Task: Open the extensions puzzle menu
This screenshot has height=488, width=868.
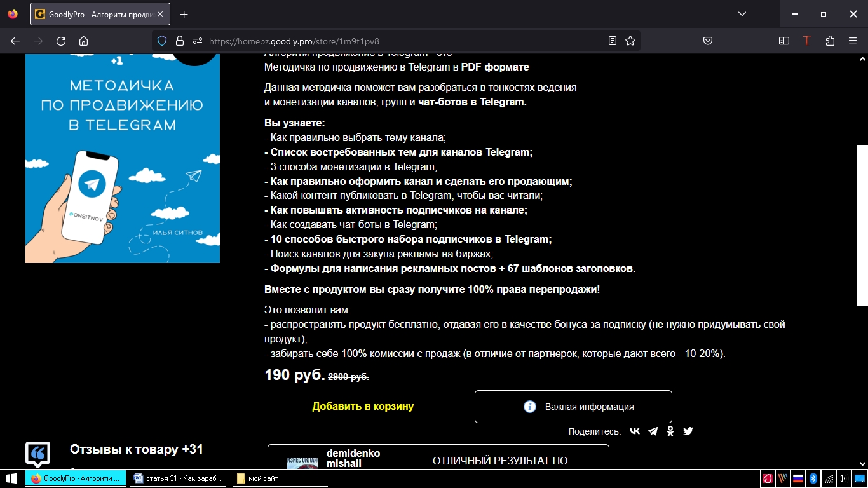Action: (830, 41)
